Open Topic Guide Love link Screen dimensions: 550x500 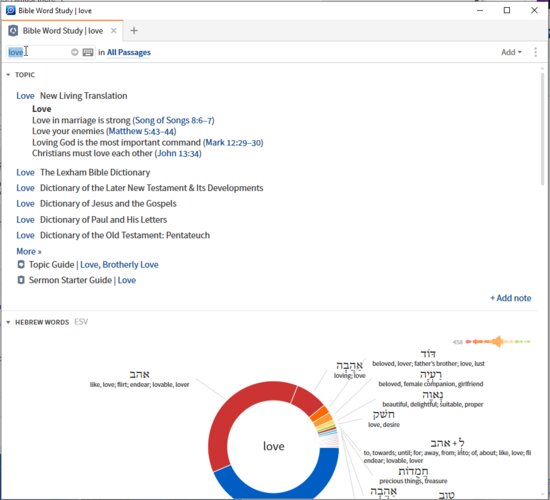(x=89, y=265)
